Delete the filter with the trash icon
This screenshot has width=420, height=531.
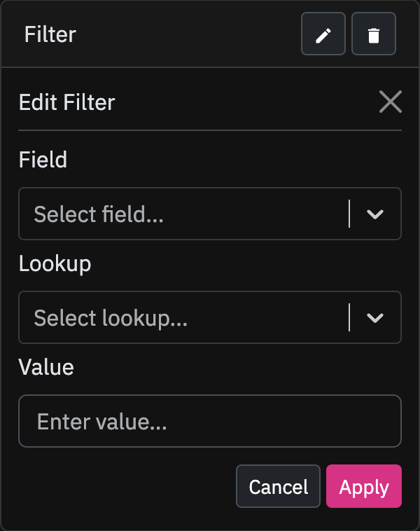click(374, 34)
